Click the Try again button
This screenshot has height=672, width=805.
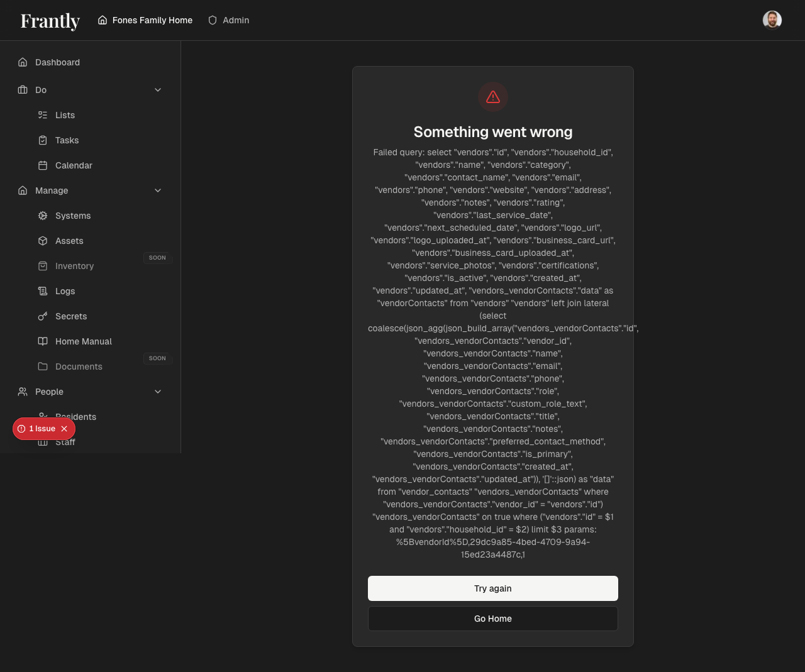click(492, 588)
